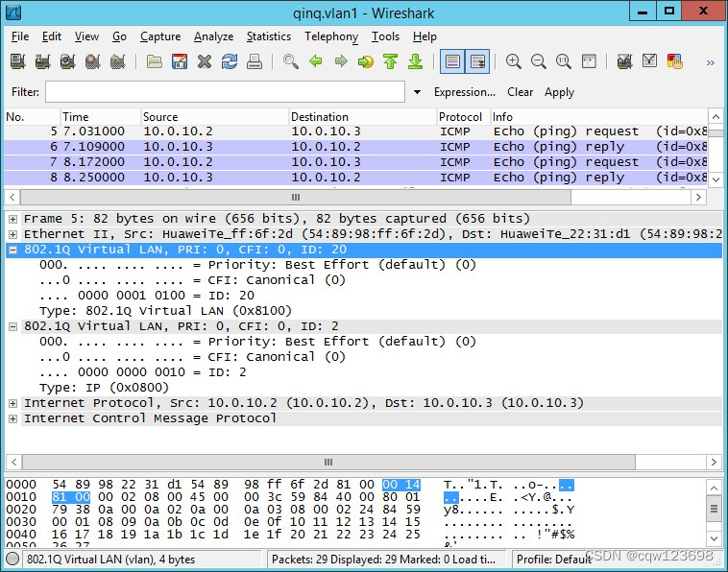
Task: Expand the Frame 5 tree node
Action: [13, 219]
